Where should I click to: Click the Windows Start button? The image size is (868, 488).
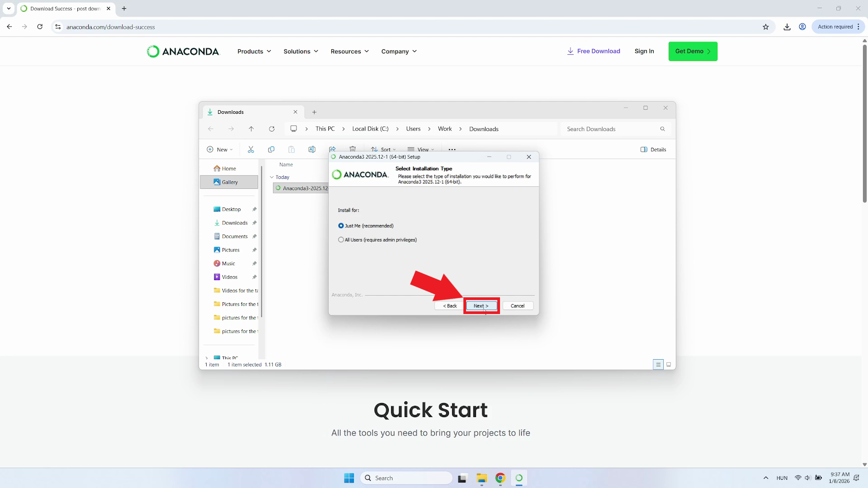(x=349, y=478)
